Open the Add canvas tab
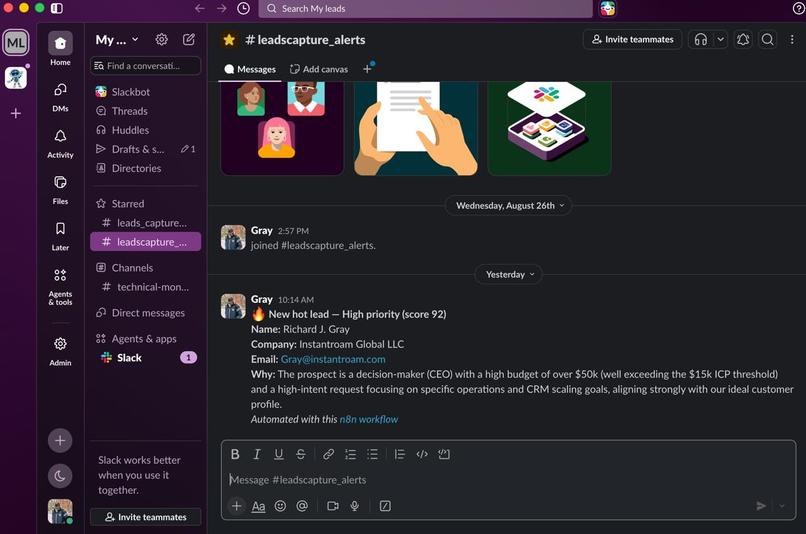The image size is (806, 534). point(319,69)
